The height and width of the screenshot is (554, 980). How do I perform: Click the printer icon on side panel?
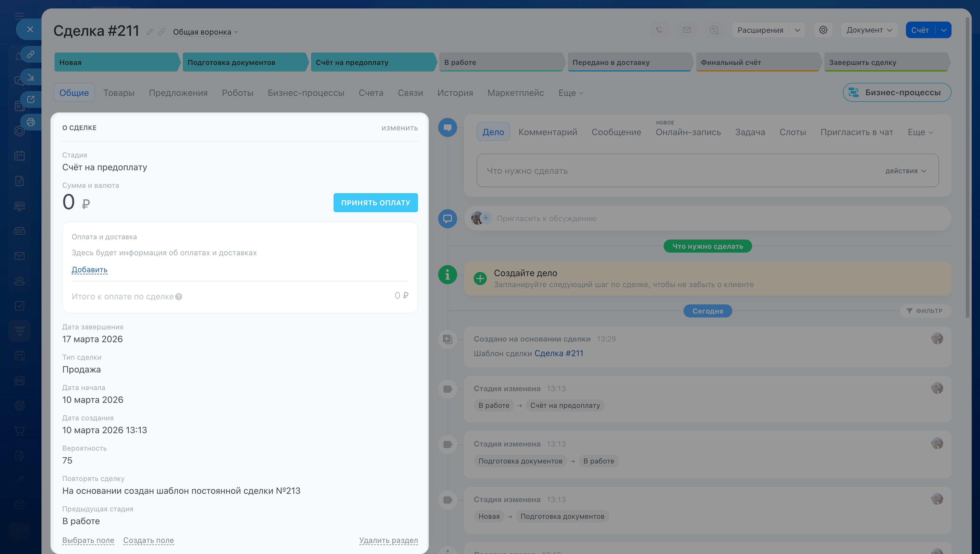click(x=31, y=122)
